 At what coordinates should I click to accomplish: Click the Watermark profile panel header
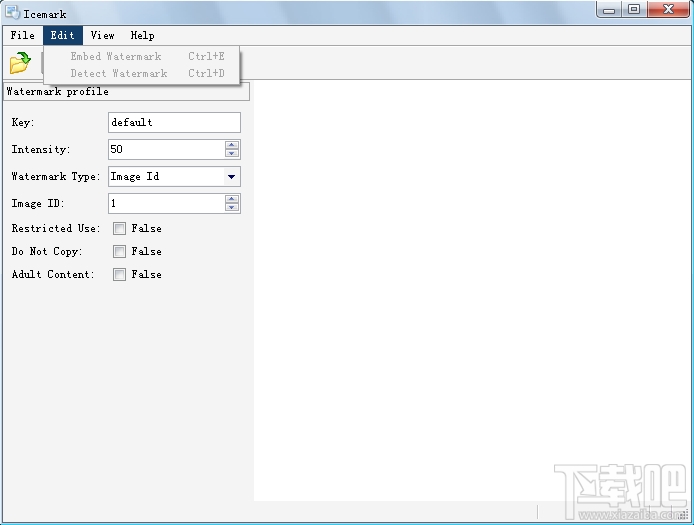[127, 92]
